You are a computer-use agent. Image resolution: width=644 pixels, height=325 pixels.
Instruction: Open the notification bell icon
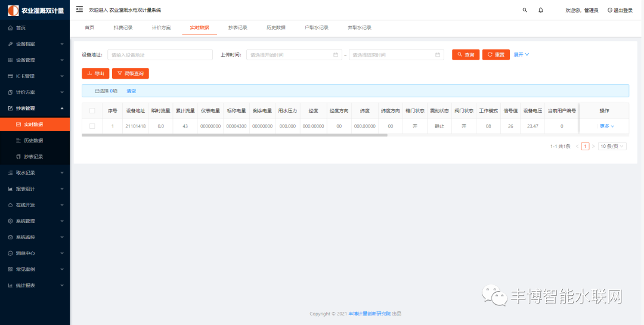[541, 10]
